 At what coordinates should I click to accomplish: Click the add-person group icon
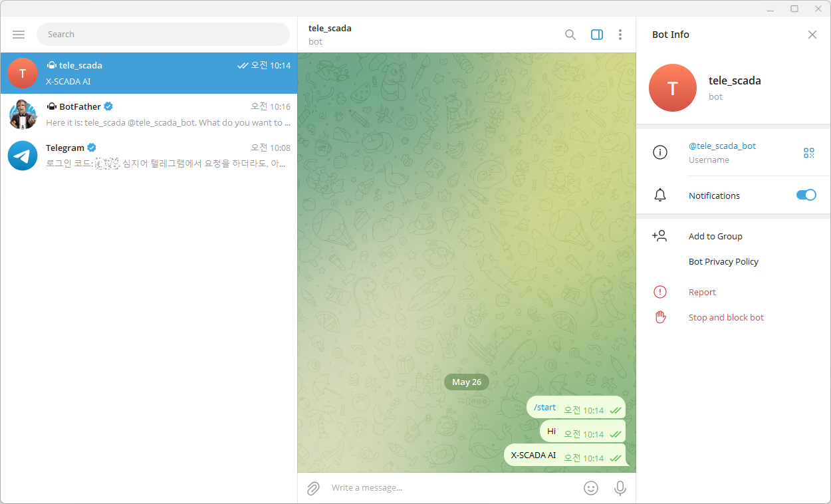tap(659, 236)
